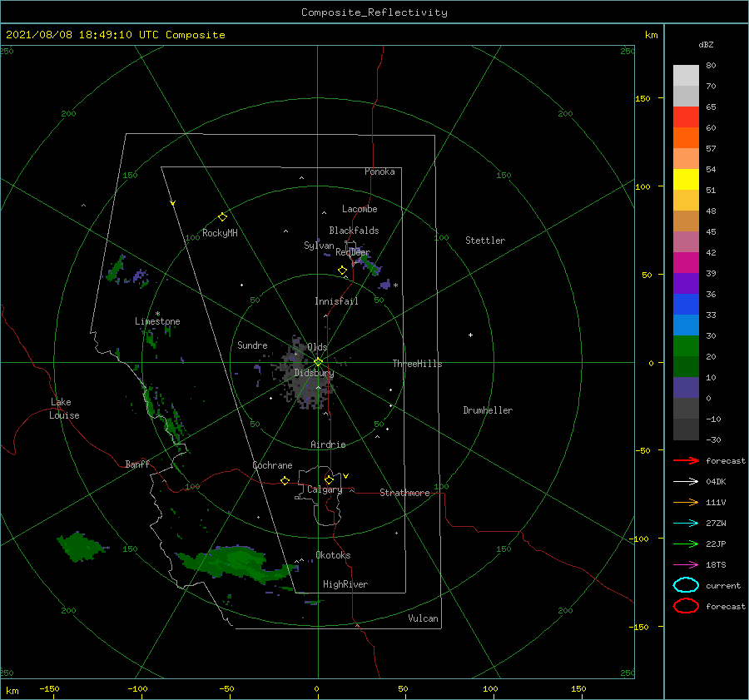Click the bright green 30-20 dBZ band

(x=686, y=346)
